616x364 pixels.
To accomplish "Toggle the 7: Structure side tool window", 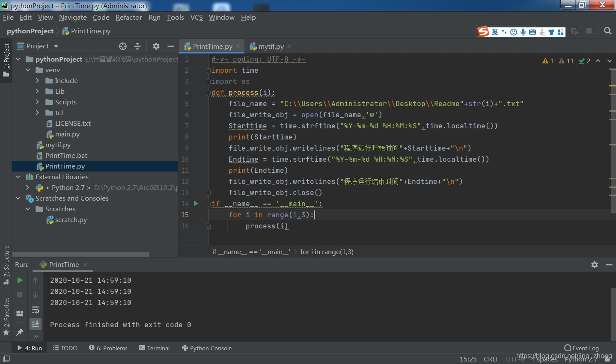I will [x=6, y=265].
